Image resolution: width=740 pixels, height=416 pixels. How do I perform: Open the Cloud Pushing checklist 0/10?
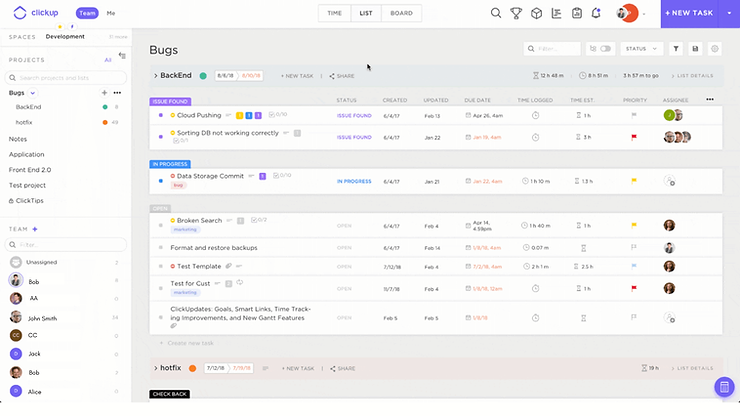click(278, 114)
